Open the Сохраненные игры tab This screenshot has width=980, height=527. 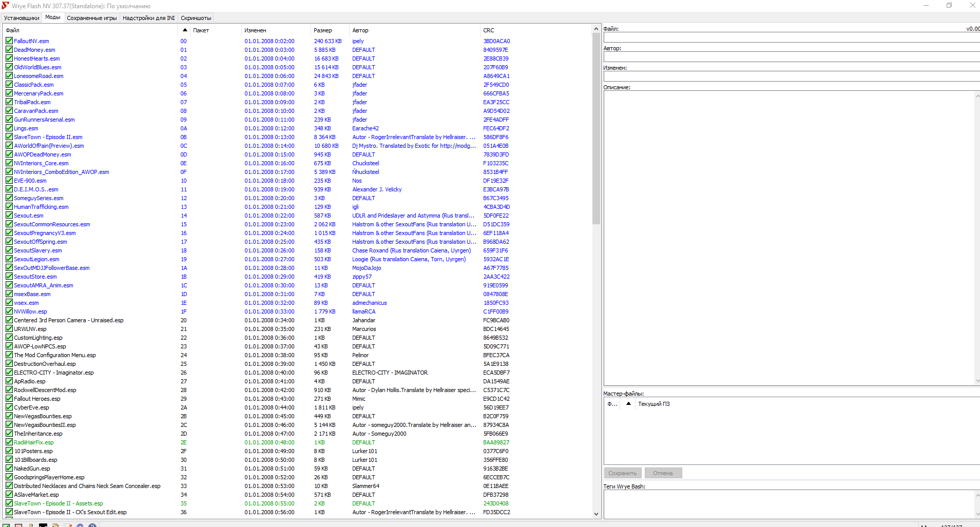(x=92, y=18)
